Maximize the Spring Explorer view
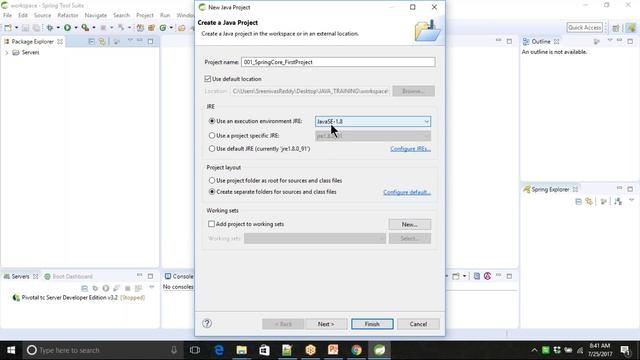This screenshot has height=360, width=640. [x=630, y=189]
